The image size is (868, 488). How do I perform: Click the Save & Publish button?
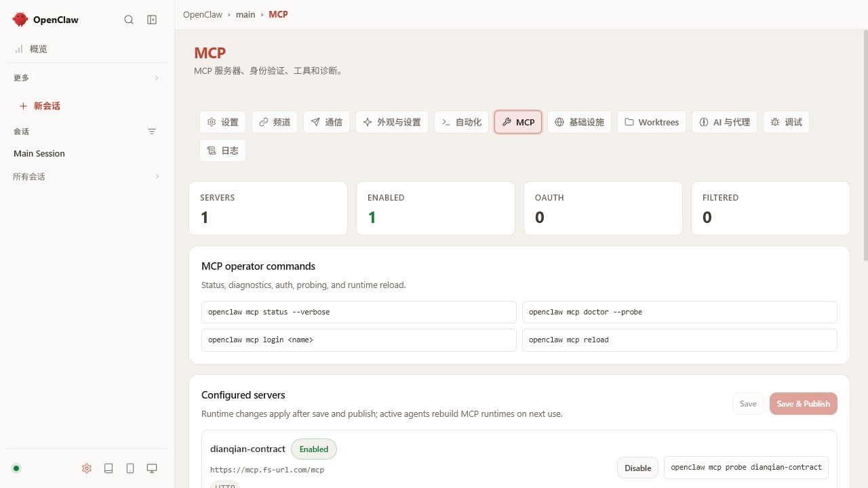coord(804,404)
